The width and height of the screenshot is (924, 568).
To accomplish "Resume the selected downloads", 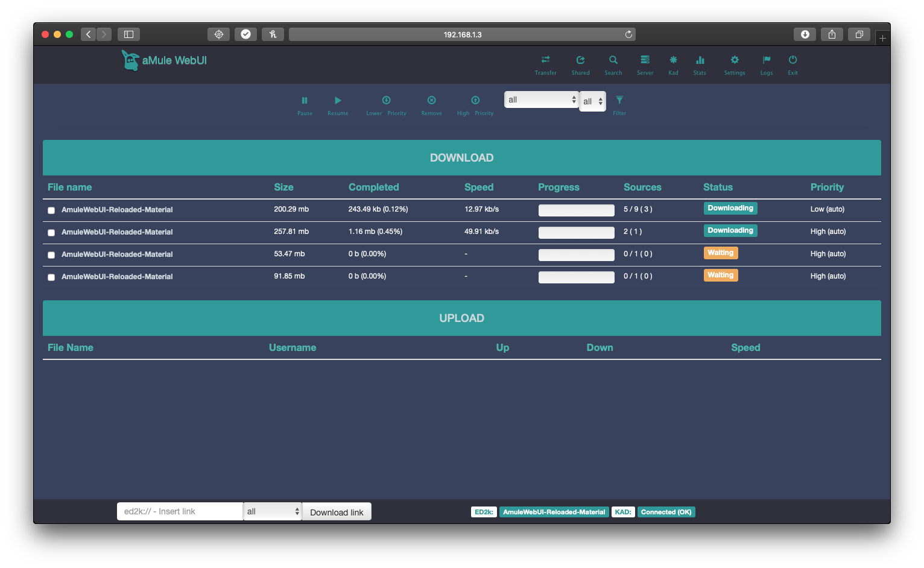I will pyautogui.click(x=338, y=100).
